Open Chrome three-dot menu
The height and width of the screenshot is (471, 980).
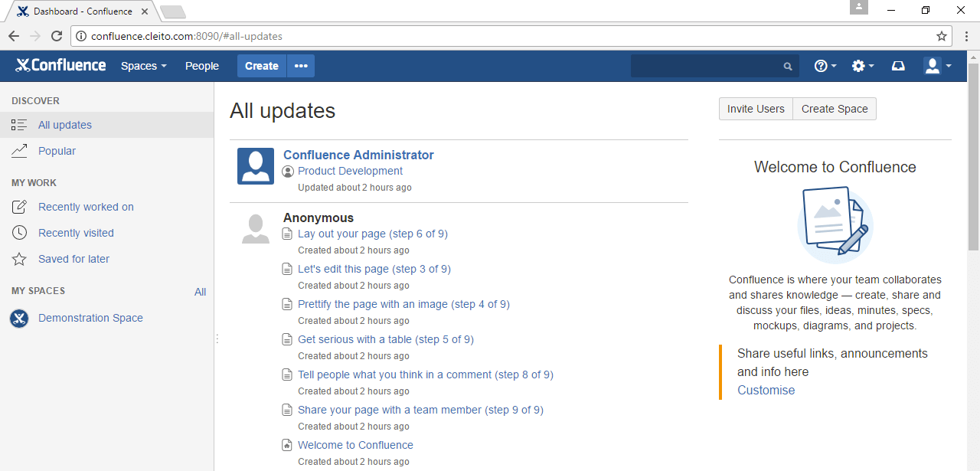click(966, 36)
